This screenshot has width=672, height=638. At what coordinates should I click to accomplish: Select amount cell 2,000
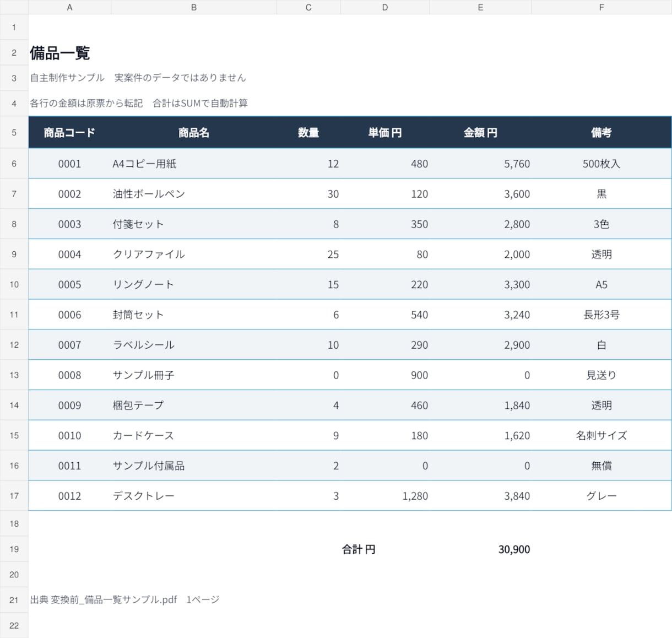[x=480, y=255]
